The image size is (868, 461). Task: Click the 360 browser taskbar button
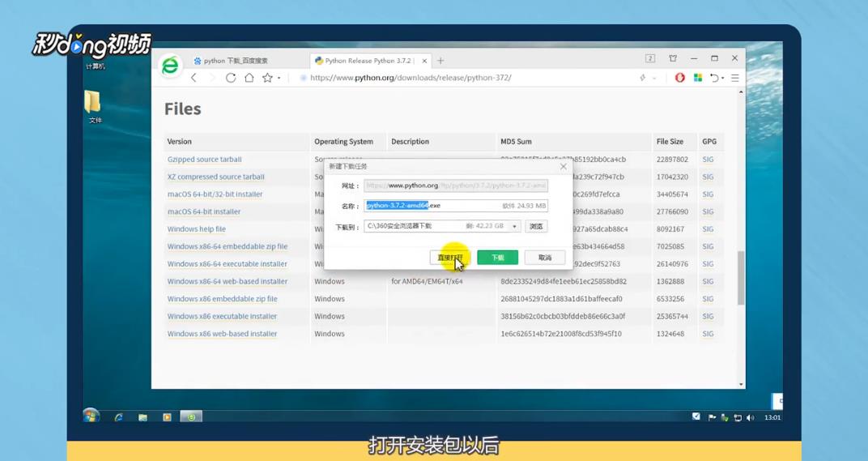pyautogui.click(x=191, y=416)
